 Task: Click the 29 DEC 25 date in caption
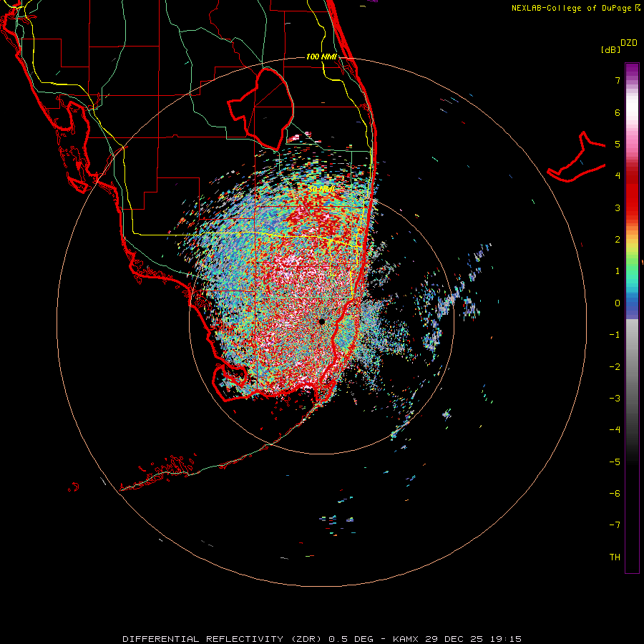tap(454, 639)
